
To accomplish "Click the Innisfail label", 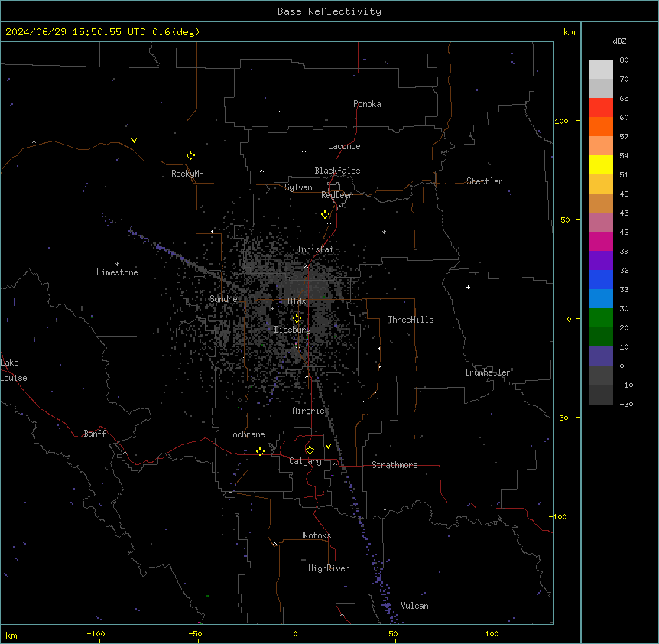I will [317, 249].
